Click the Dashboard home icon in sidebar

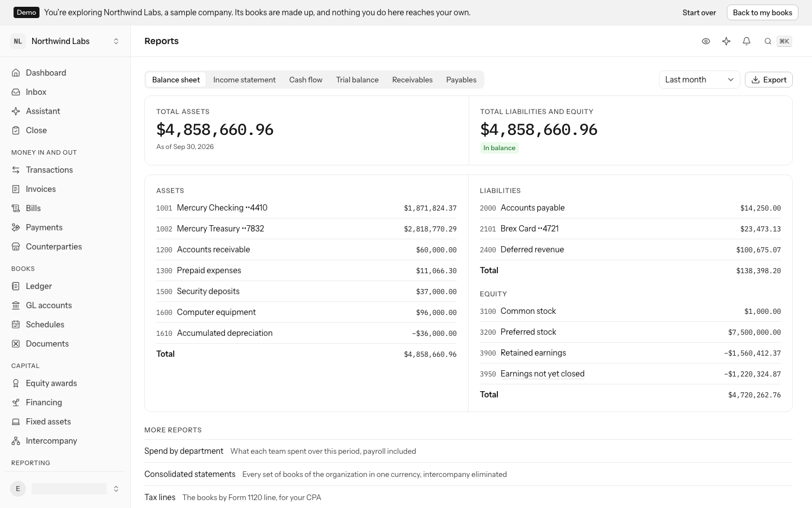tap(16, 73)
